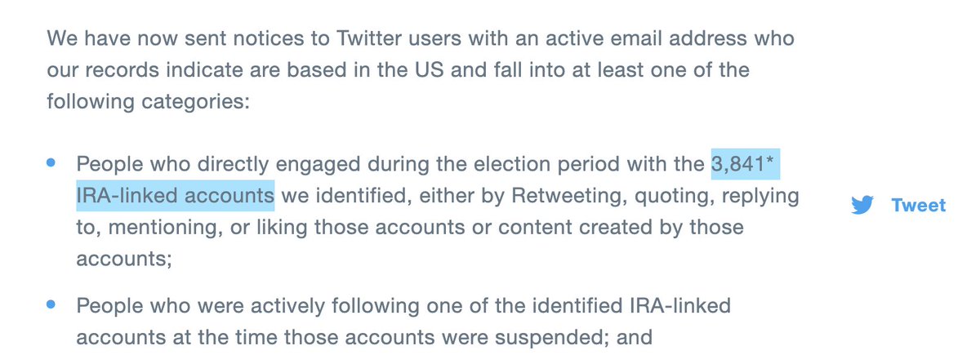
Task: Click the word "mentioning" in the first bullet
Action: point(159,226)
